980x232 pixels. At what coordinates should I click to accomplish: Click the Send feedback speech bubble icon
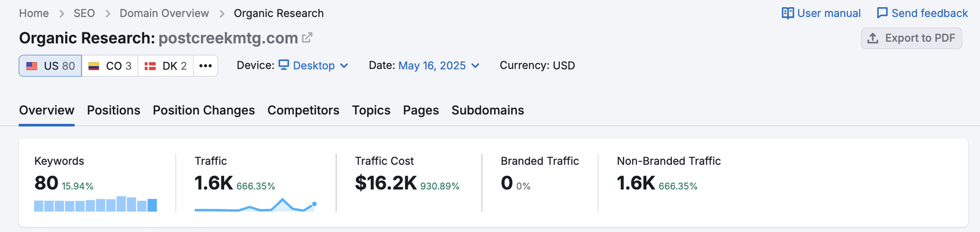(882, 13)
